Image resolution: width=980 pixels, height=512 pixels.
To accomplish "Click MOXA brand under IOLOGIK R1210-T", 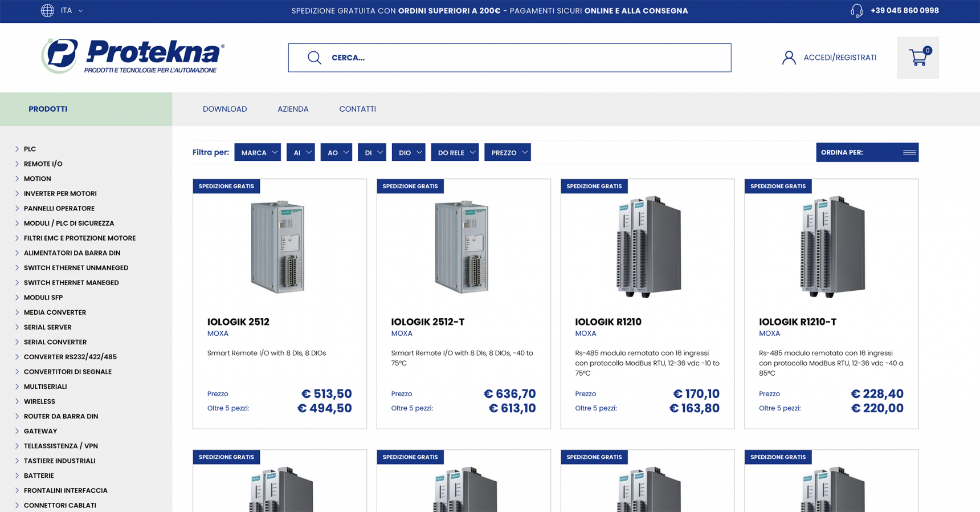I will pyautogui.click(x=769, y=334).
